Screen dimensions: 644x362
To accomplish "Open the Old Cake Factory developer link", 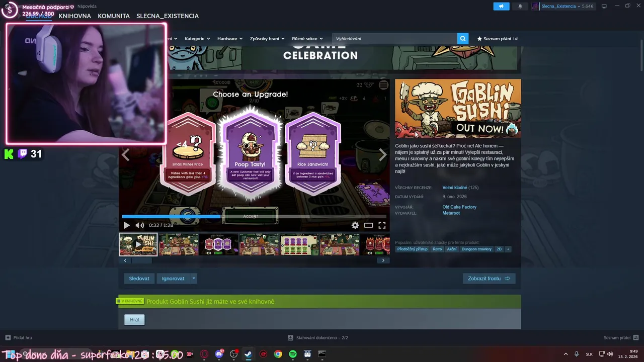I will [459, 207].
